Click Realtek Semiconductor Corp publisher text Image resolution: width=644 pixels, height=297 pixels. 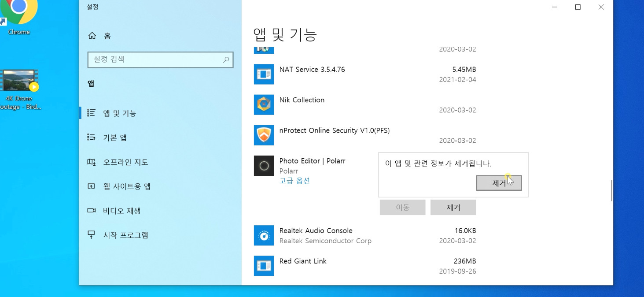(325, 241)
